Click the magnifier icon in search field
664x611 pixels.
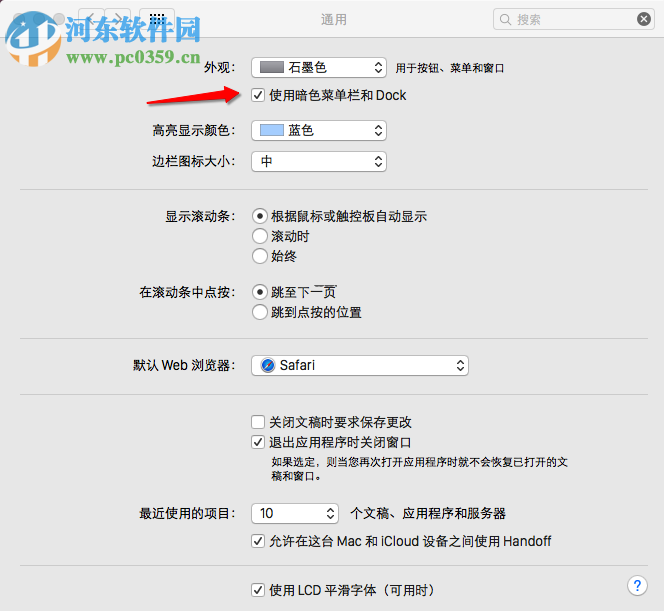pos(505,19)
